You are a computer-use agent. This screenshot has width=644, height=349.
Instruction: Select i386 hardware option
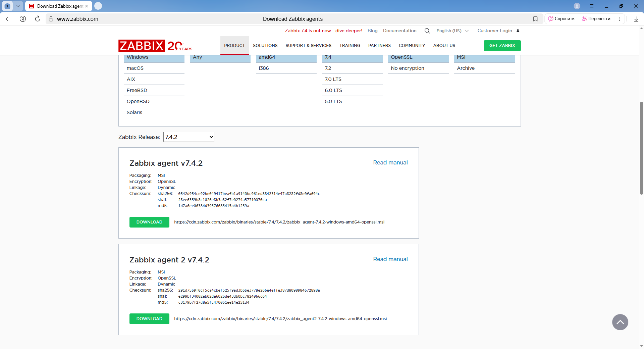(x=286, y=68)
